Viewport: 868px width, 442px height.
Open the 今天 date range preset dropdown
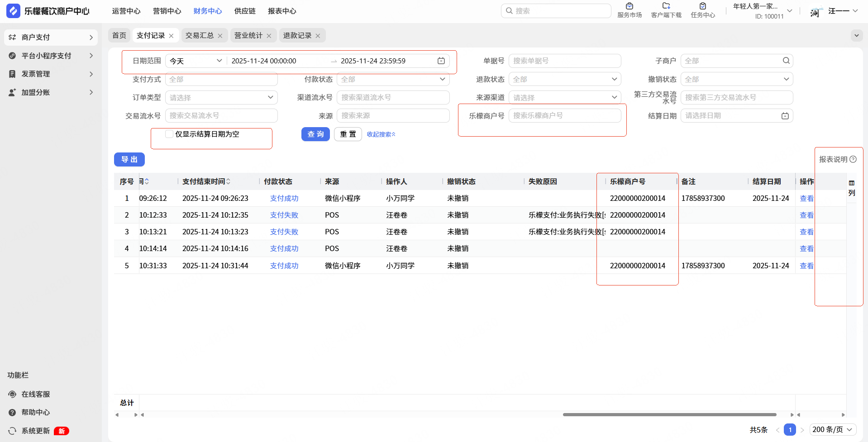[x=196, y=61]
